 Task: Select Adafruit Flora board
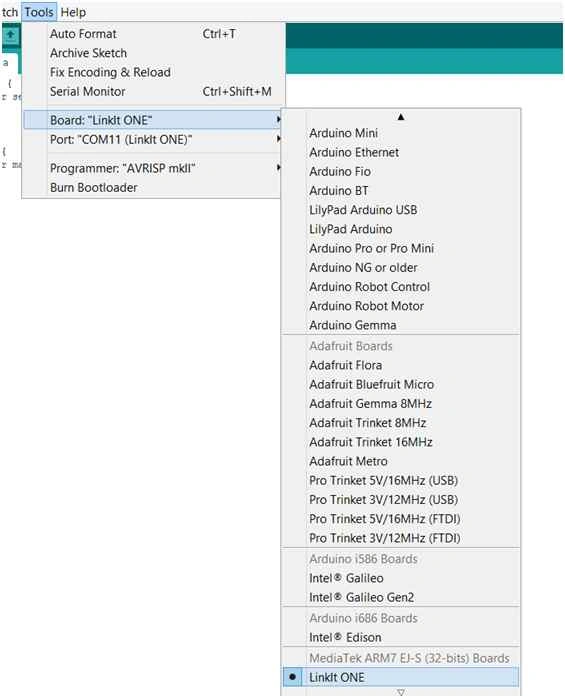pos(401,365)
